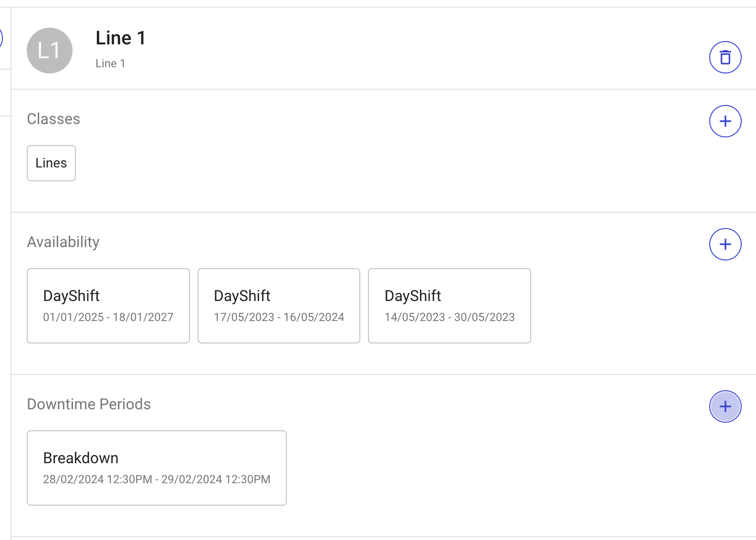Add a downtime period with the plus icon

725,406
